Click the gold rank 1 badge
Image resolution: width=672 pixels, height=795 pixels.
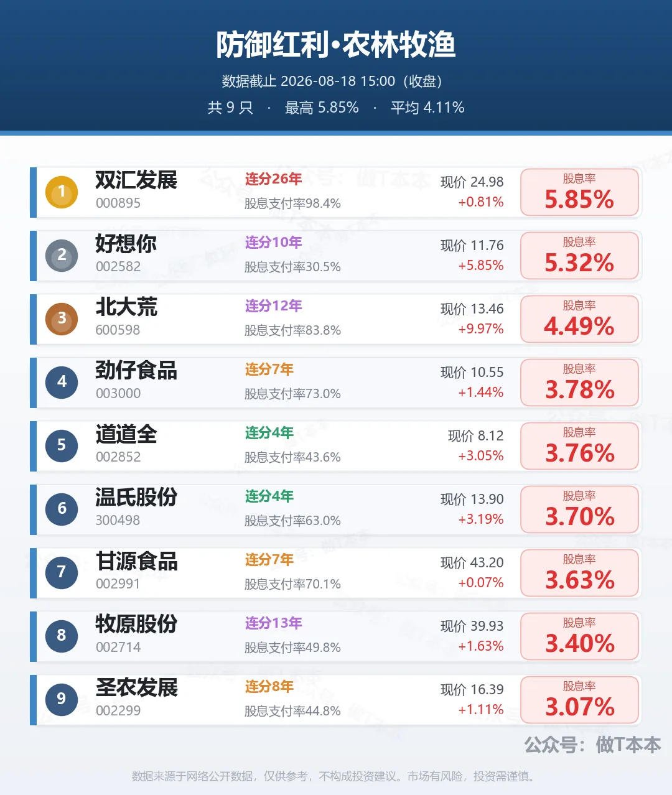point(62,192)
